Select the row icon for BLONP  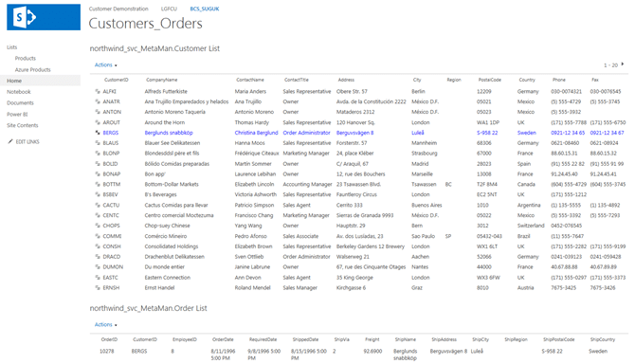click(98, 153)
